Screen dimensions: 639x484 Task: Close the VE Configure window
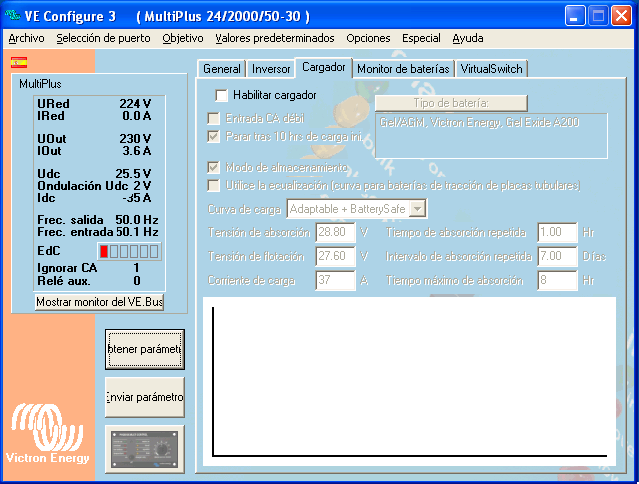(621, 16)
